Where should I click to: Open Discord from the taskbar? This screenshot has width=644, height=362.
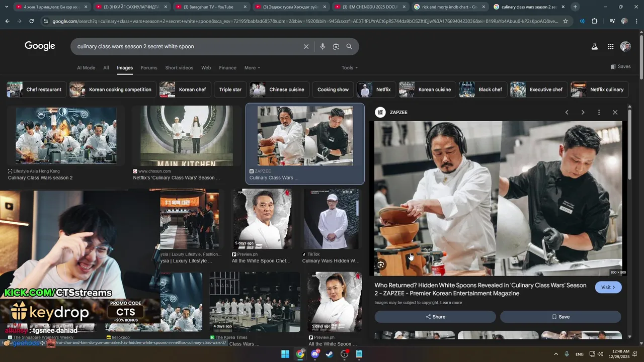coord(315,354)
